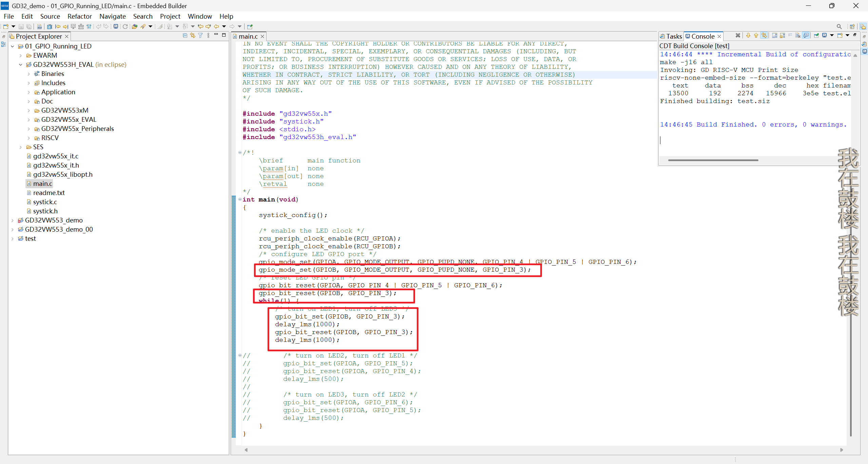Screen dimensions: 868x464
Task: Expand the GD32VW553_demo project
Action: 13,220
